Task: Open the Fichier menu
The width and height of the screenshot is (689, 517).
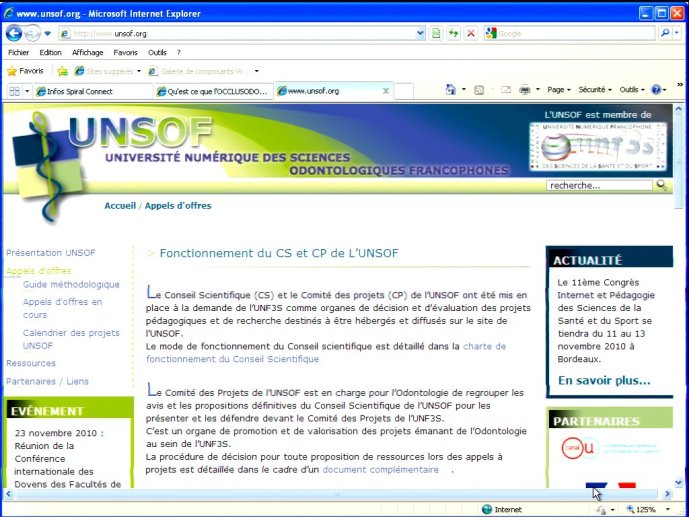Action: tap(18, 52)
